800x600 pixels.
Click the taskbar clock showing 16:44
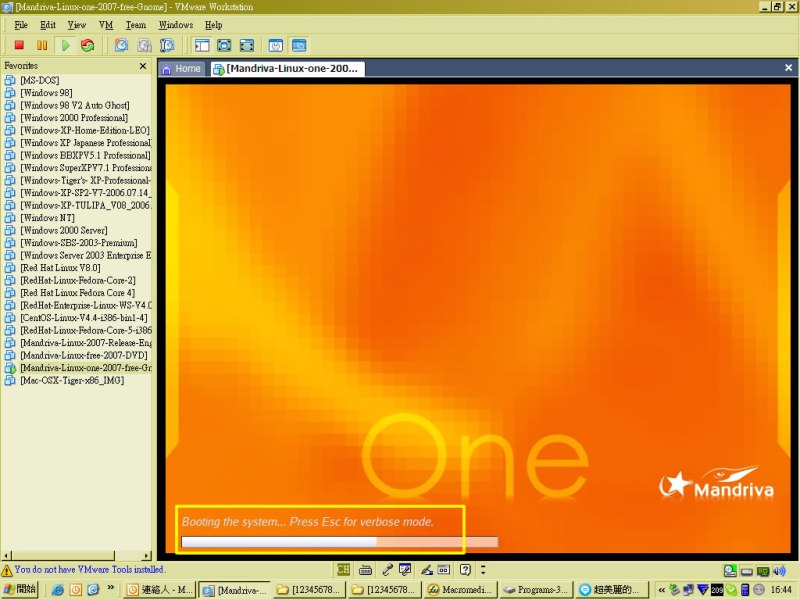pos(781,590)
